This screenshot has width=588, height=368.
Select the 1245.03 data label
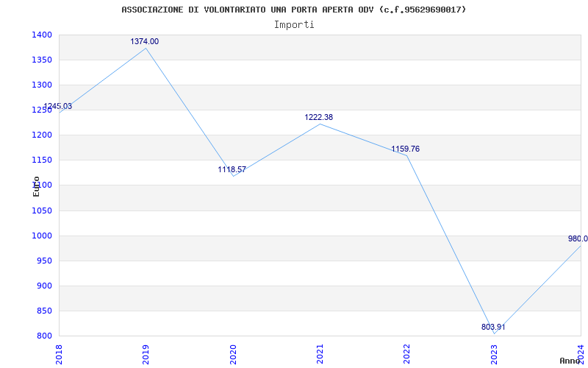tap(58, 106)
